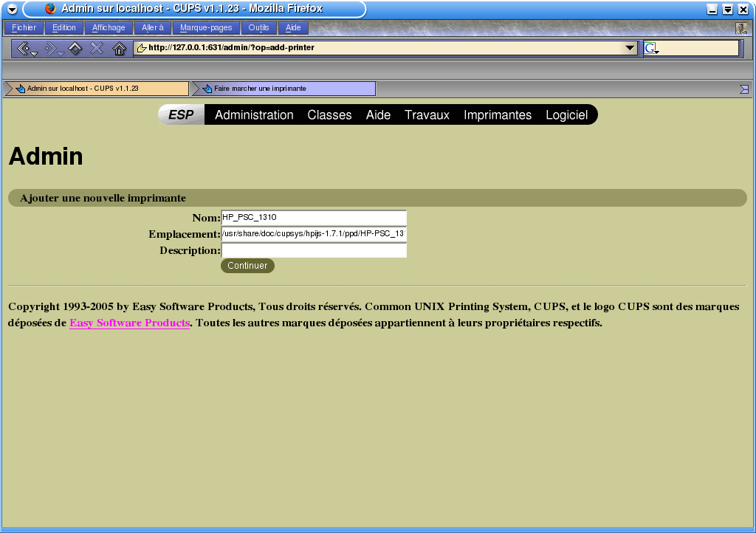Click the Emplacement field with the ppd path
Screen dimensions: 756x533
[314, 234]
